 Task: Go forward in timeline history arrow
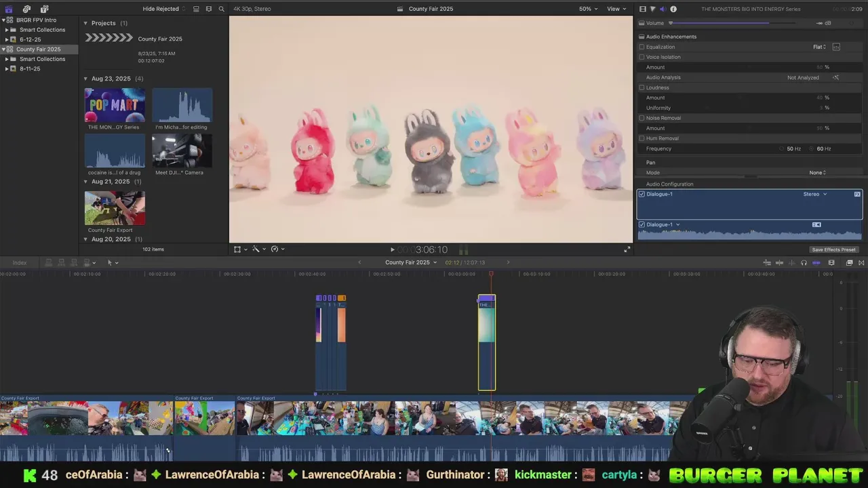(508, 262)
